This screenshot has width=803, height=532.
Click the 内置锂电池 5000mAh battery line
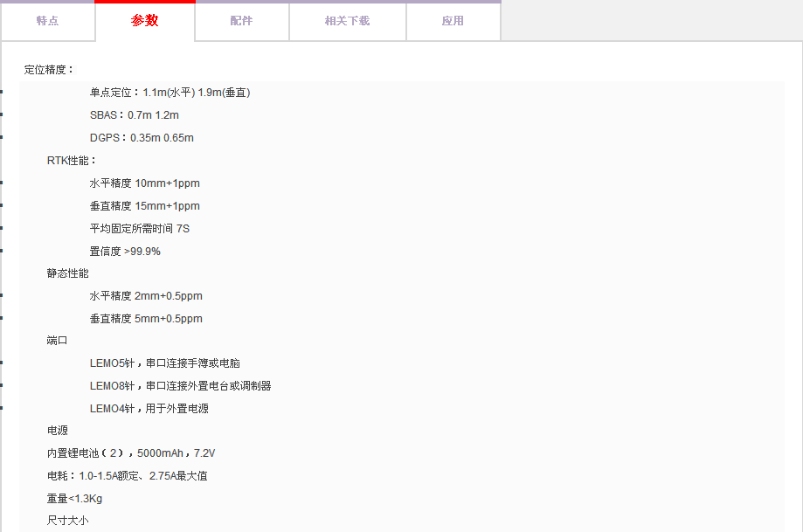[131, 453]
